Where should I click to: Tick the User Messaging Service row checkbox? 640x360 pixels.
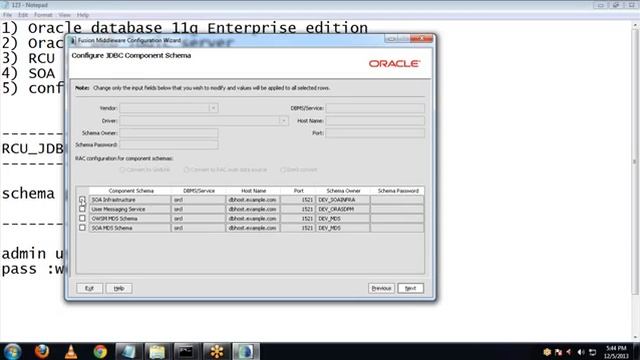tap(82, 209)
